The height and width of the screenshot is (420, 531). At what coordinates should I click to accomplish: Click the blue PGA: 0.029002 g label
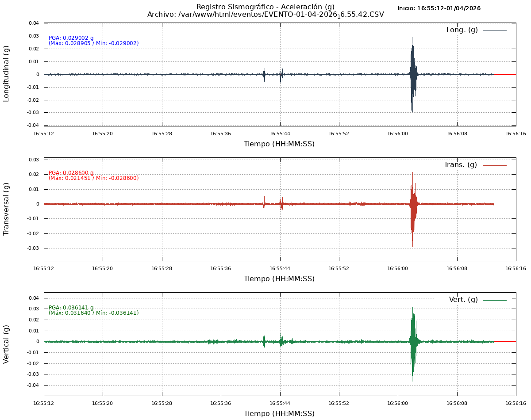(71, 38)
